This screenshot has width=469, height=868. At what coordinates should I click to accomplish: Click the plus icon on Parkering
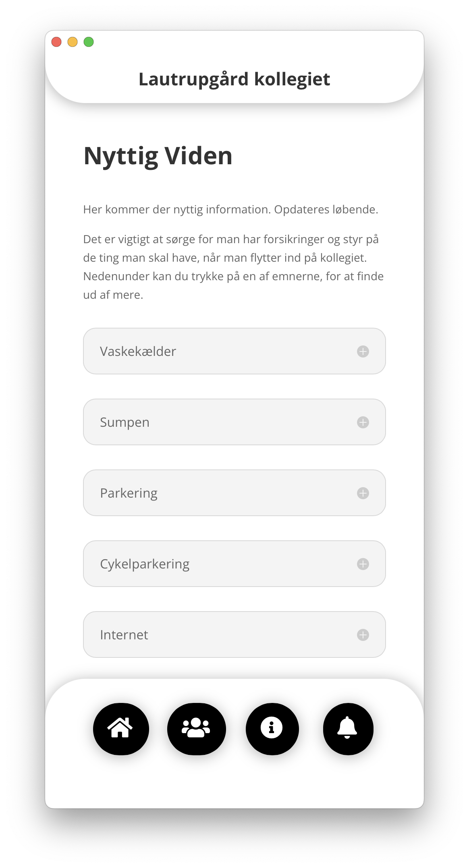tap(363, 493)
